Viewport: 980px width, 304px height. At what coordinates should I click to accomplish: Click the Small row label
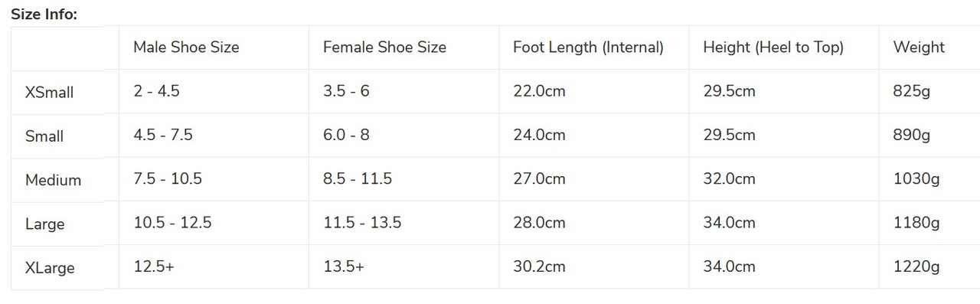coord(44,136)
